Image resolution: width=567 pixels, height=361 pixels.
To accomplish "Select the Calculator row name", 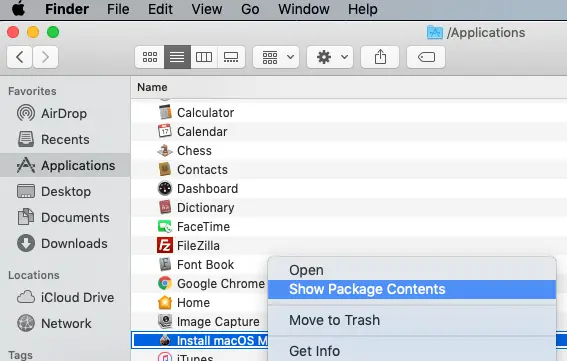I will pyautogui.click(x=205, y=113).
